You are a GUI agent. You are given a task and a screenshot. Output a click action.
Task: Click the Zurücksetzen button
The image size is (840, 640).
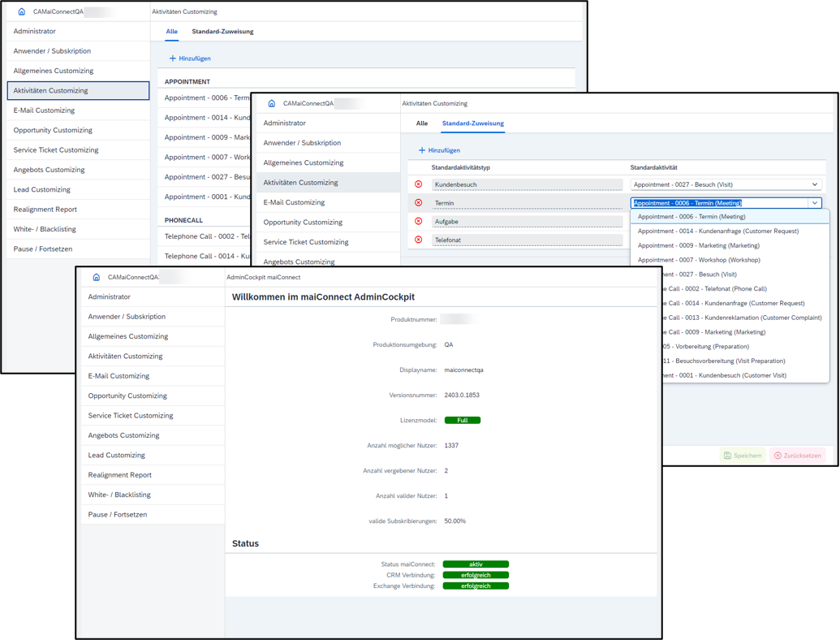point(797,456)
